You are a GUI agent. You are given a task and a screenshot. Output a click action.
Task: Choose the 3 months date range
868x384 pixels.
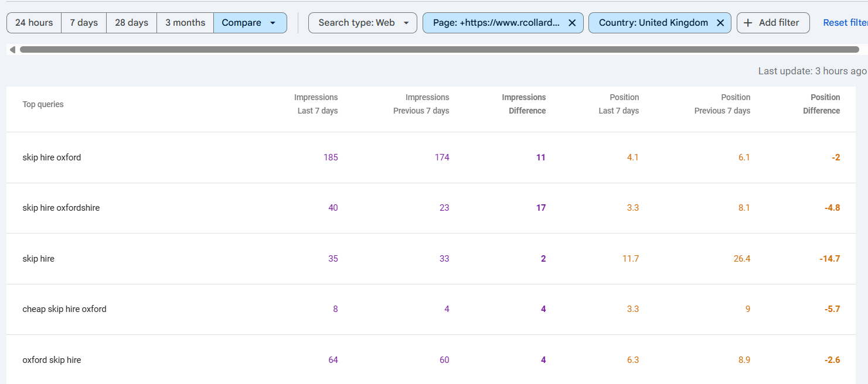point(185,23)
